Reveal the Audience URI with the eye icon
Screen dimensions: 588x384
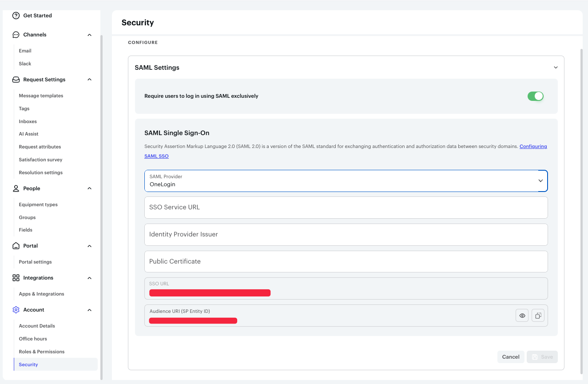(522, 315)
